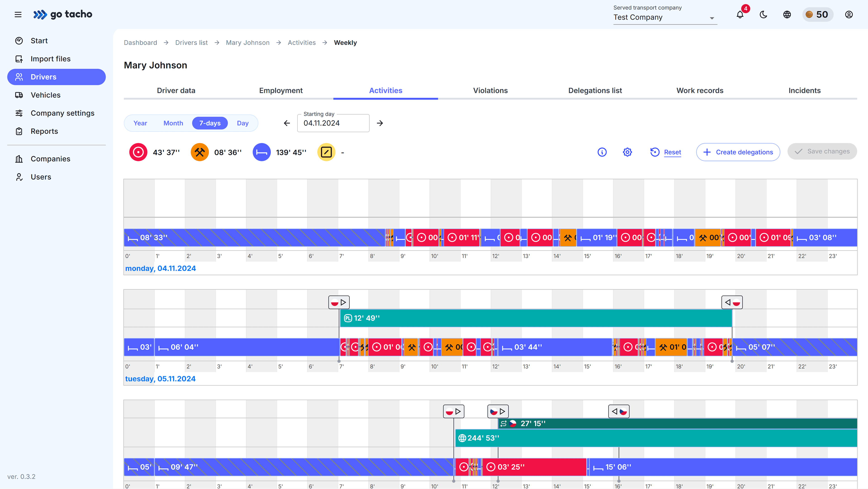Switch to the Month view

[173, 123]
